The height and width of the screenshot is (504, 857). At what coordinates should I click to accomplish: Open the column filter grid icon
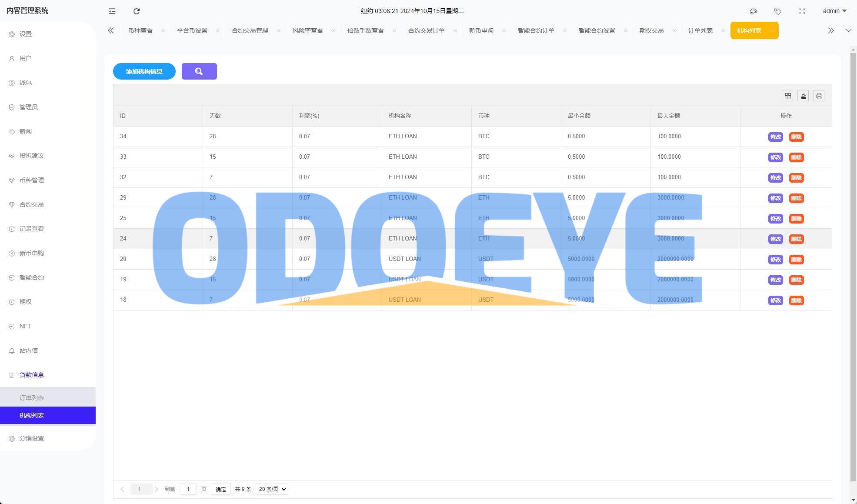click(x=788, y=96)
